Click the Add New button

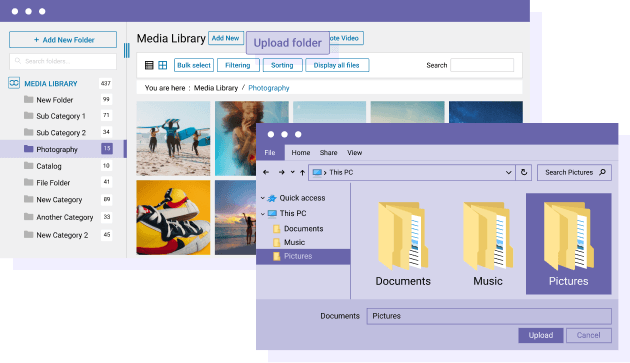226,38
